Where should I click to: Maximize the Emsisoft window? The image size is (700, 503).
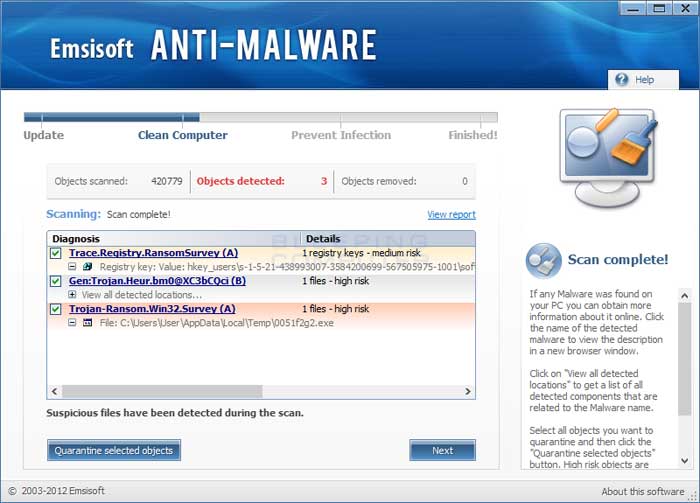click(x=659, y=8)
